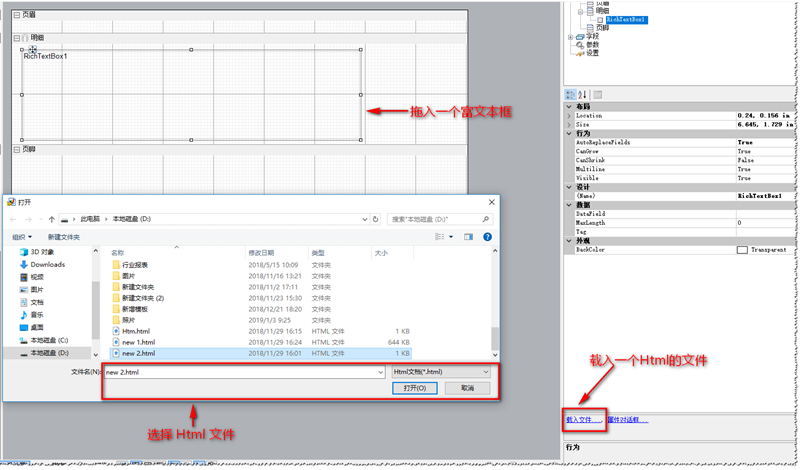The width and height of the screenshot is (800, 470).
Task: Click the categorized view icon in property grid
Action: [570, 94]
